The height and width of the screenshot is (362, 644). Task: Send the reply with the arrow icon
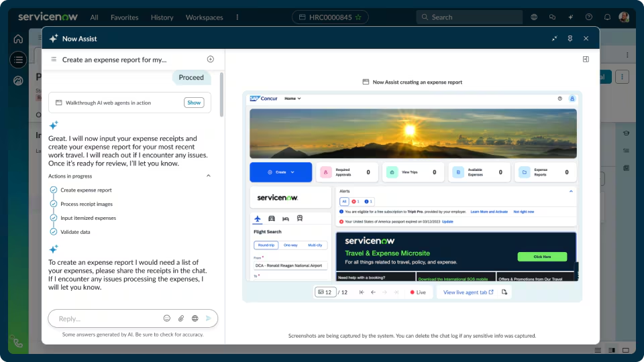pos(209,318)
